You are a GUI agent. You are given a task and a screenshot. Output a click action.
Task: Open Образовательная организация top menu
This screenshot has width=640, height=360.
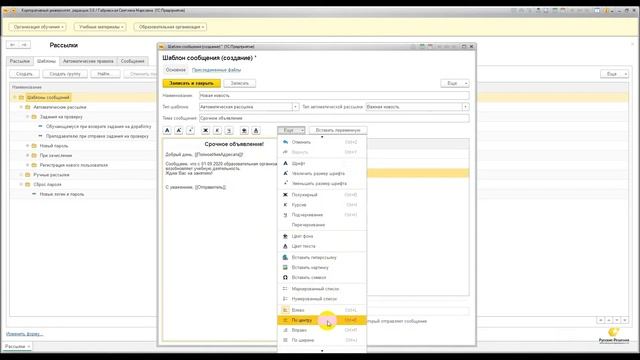[x=171, y=27]
